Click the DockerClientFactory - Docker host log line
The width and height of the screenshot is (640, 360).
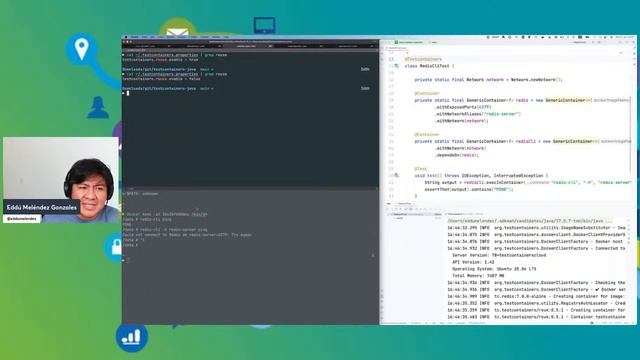(536, 242)
